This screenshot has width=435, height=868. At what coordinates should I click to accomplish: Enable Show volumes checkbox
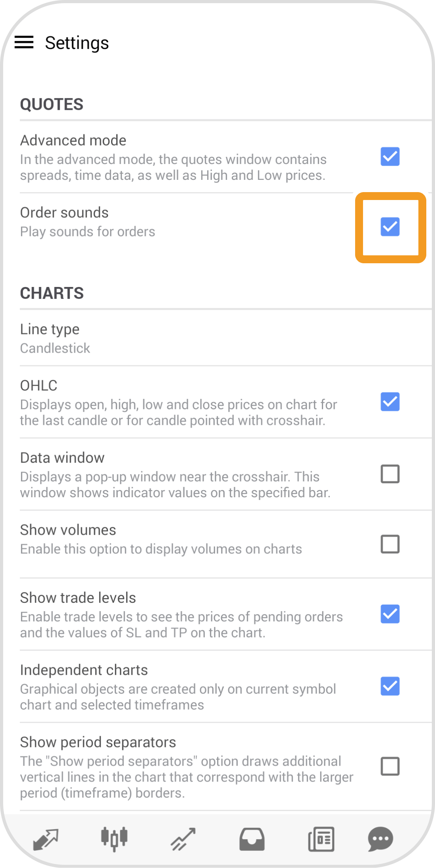coord(390,544)
